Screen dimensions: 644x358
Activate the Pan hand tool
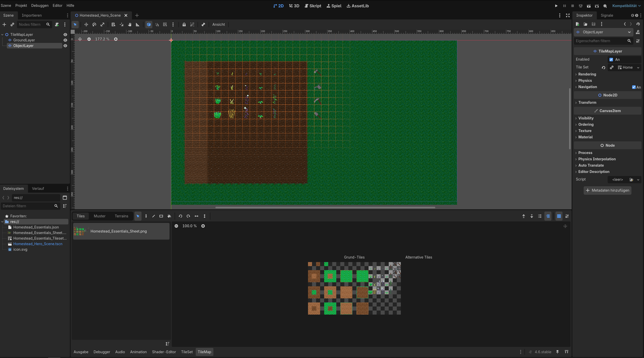coord(130,24)
